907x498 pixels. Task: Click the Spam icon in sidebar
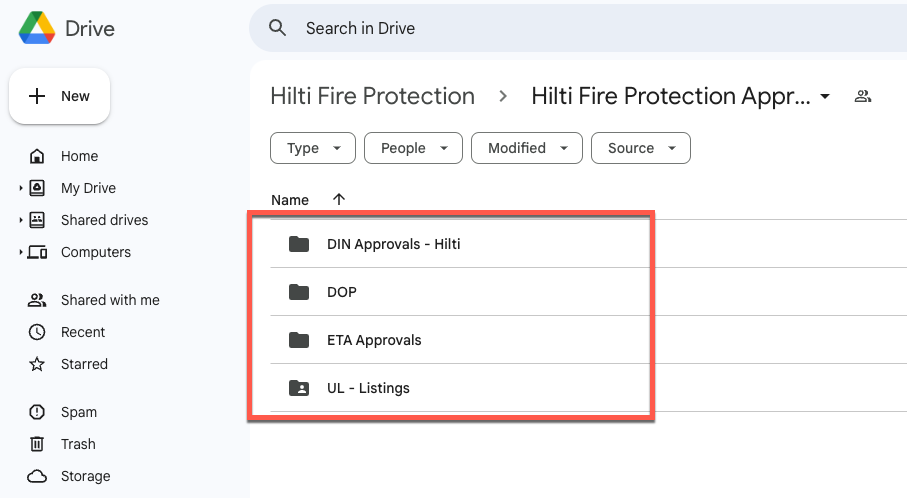[x=37, y=412]
